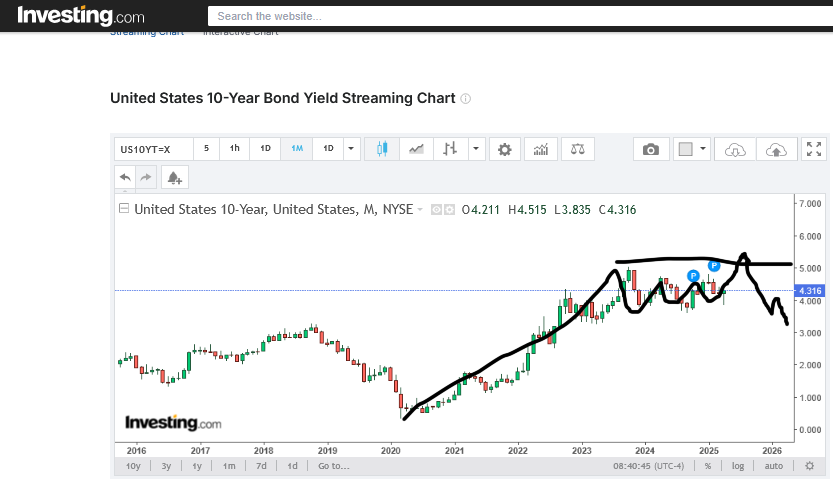The width and height of the screenshot is (833, 486).
Task: Click the add alert bell icon
Action: coord(174,177)
